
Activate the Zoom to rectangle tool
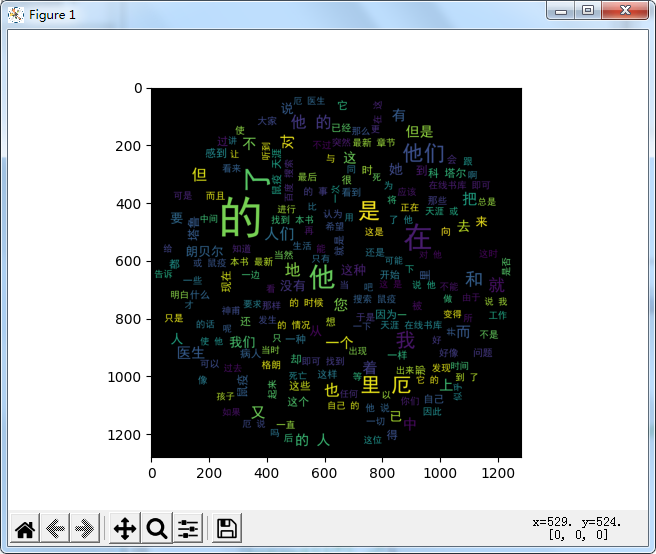coord(157,528)
